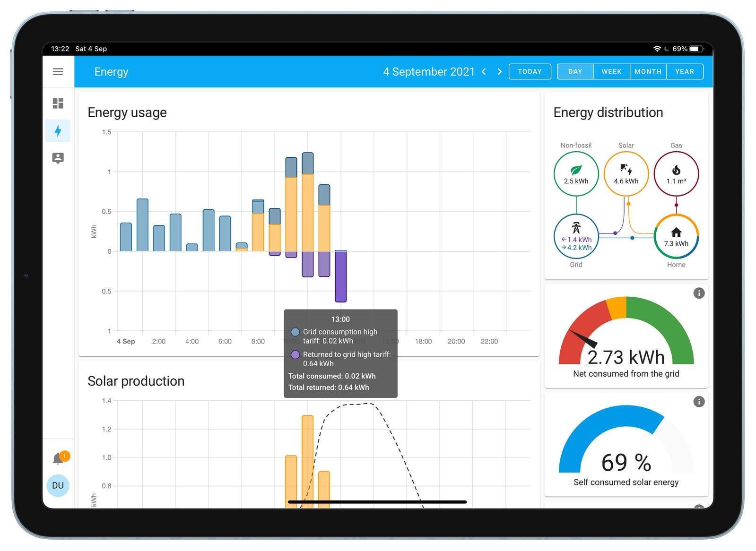Click the Do Not Disturb moon icon
The width and height of the screenshot is (756, 551).
(x=667, y=49)
